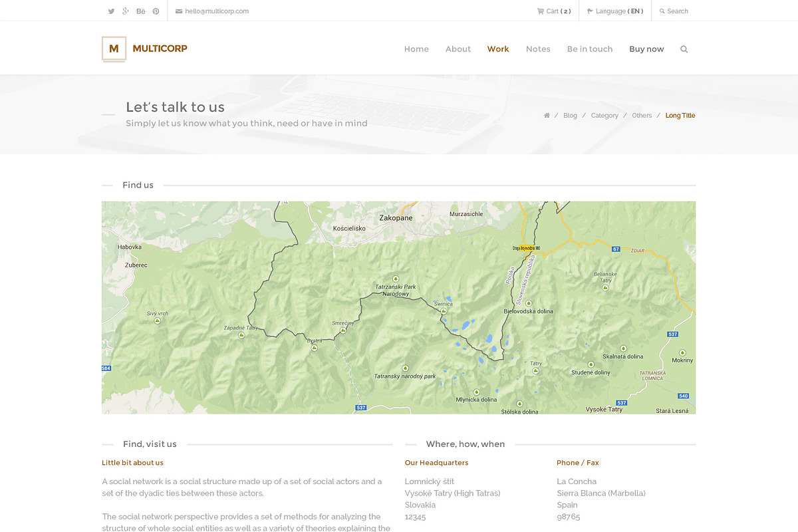This screenshot has width=798, height=532.
Task: Click the Sivý vrch marker on map
Action: click(x=158, y=321)
